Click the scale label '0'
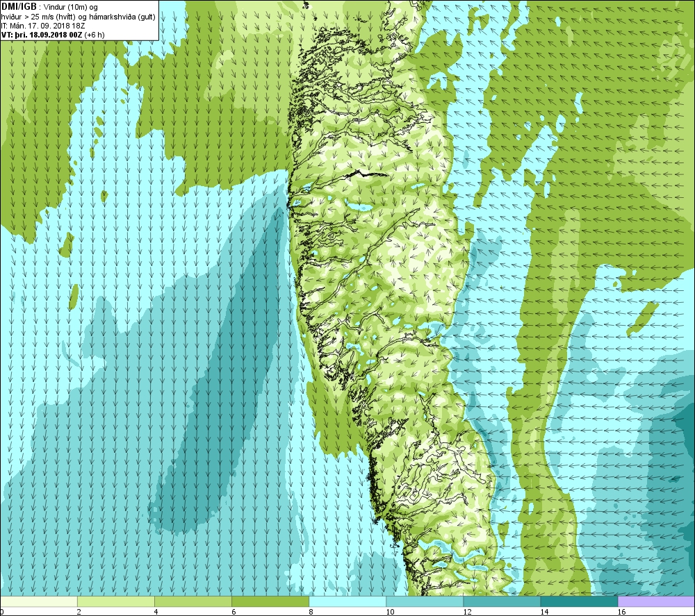Image resolution: width=695 pixels, height=616 pixels. 2,612
